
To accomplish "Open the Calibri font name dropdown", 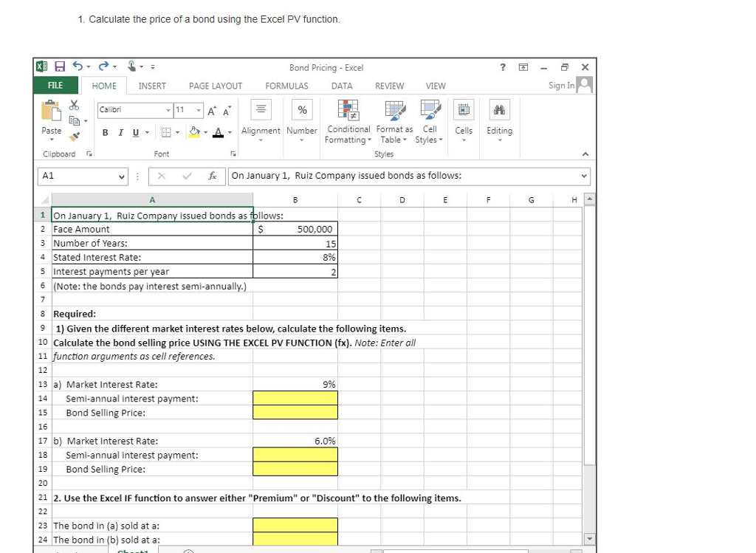I will (168, 111).
